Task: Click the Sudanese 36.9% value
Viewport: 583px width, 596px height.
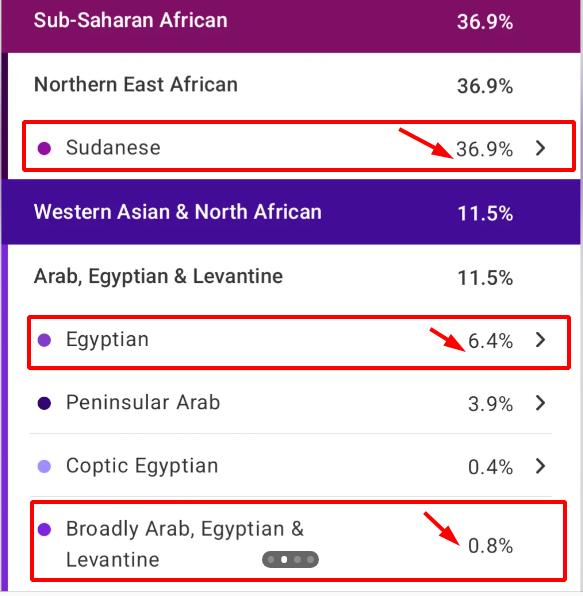Action: click(x=485, y=149)
